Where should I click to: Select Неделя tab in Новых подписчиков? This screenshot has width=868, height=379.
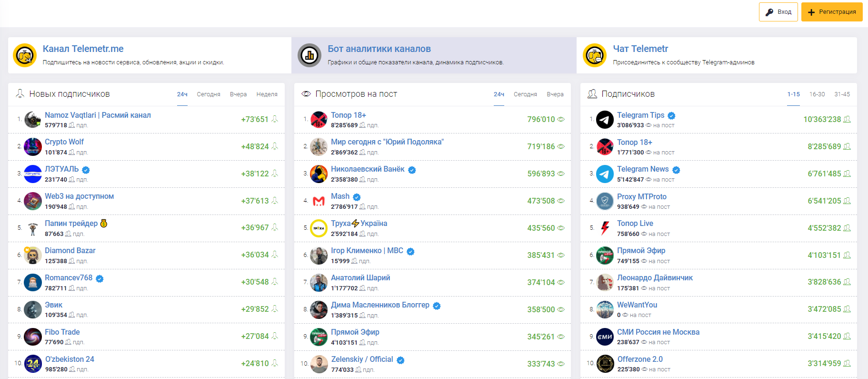[x=267, y=94]
